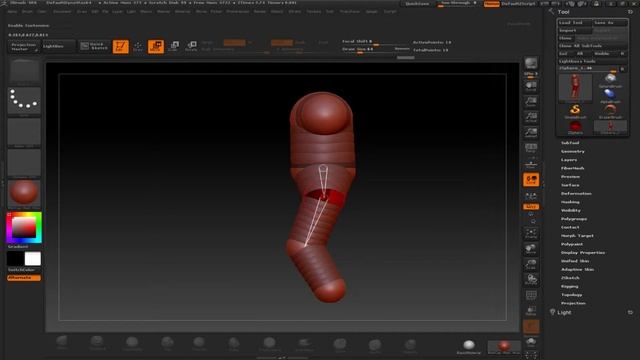Select right-shelf Rotate view icon
The image size is (640, 360).
pos(531,280)
